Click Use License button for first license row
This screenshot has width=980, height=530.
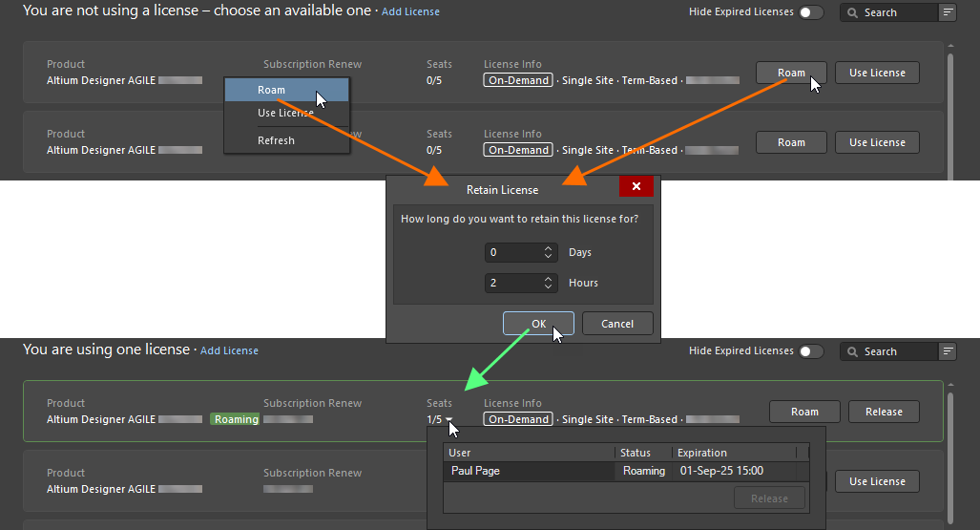[877, 73]
